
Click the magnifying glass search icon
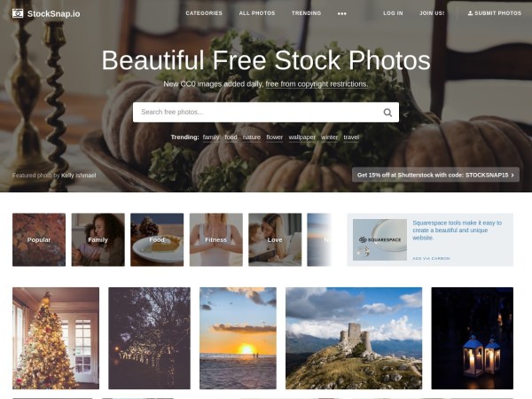387,113
